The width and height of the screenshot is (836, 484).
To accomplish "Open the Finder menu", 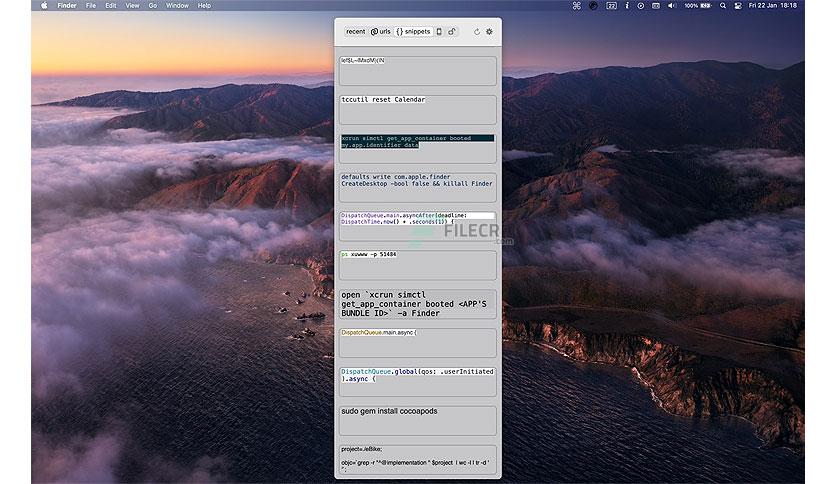I will pos(67,5).
